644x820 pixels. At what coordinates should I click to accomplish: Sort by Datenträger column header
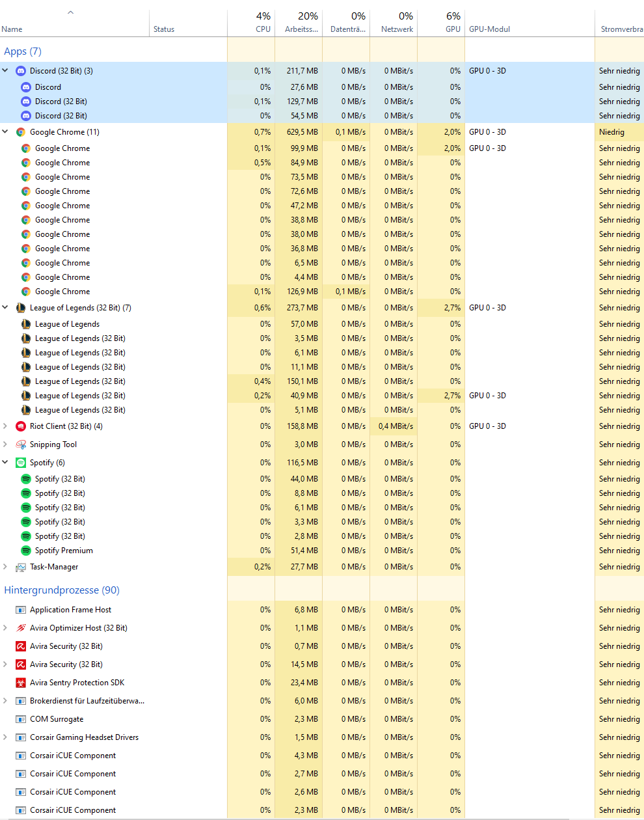click(346, 23)
